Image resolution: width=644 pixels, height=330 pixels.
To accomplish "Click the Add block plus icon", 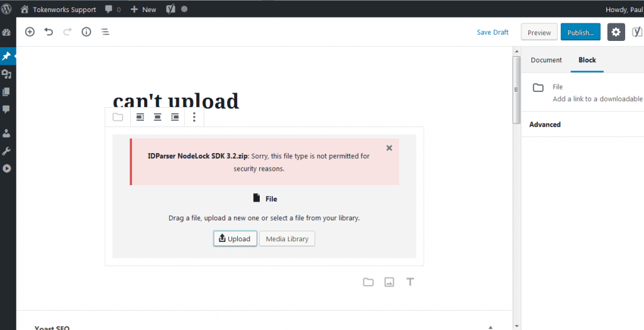I will [30, 32].
